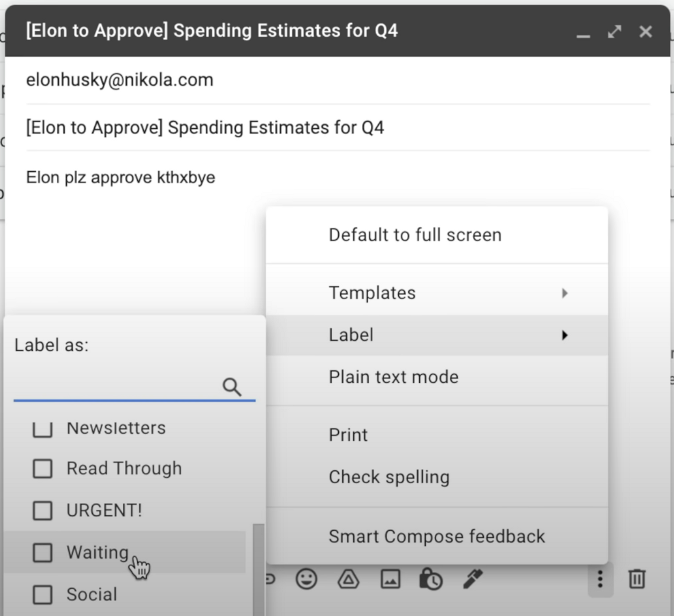Open the Templates menu item

tap(437, 293)
